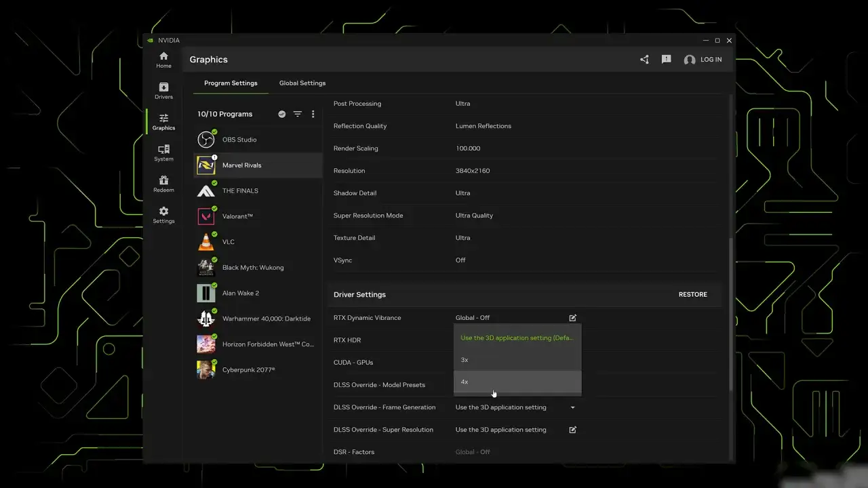868x488 pixels.
Task: Click the Post Processing Ultra value
Action: tap(462, 104)
